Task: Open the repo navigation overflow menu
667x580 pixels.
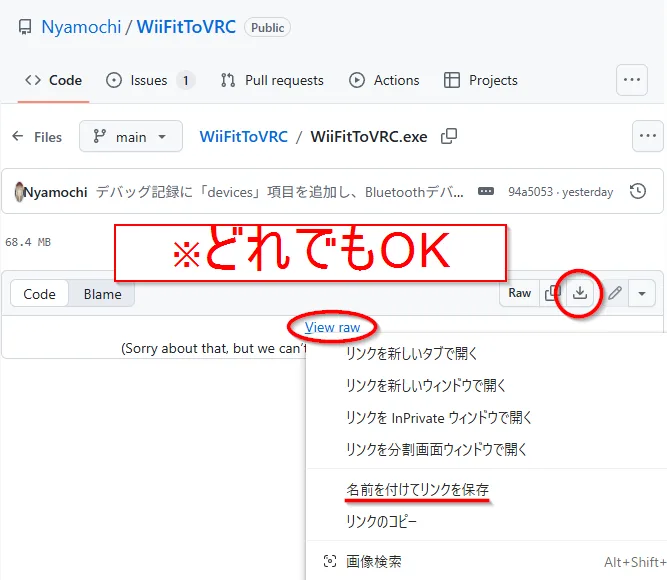Action: tap(632, 80)
